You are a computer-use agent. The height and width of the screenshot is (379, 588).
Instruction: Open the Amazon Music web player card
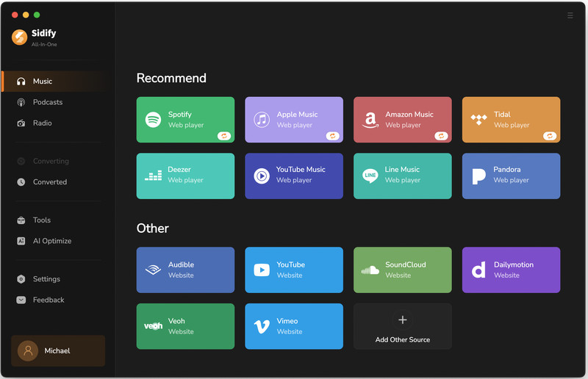(x=402, y=120)
